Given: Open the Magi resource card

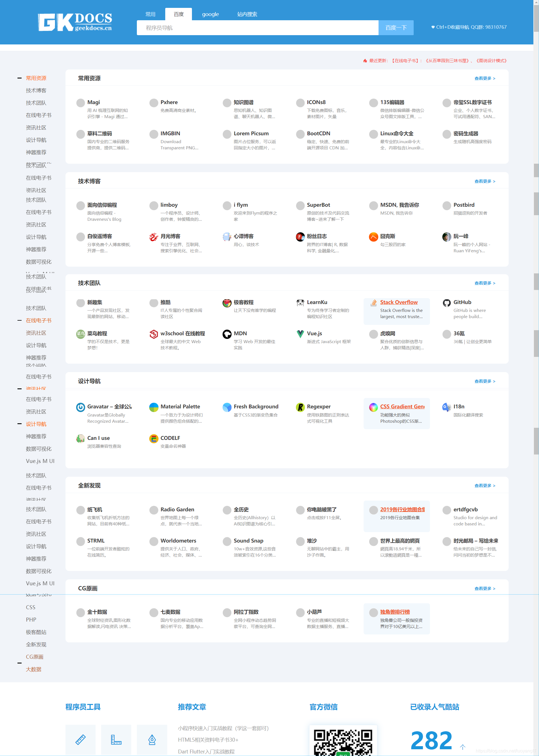Looking at the screenshot, I should pyautogui.click(x=103, y=109).
